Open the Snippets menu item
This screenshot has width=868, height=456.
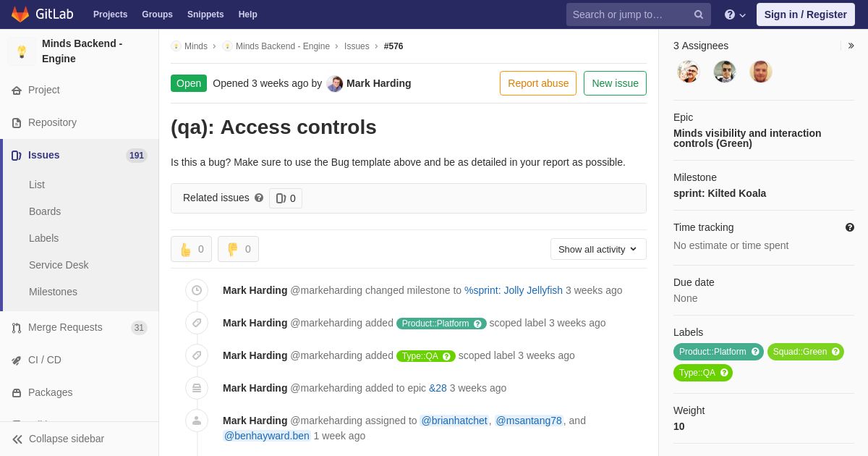[205, 14]
